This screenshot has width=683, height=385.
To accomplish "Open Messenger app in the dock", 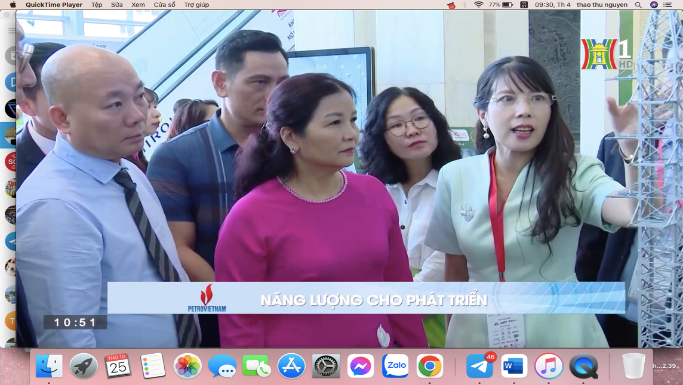I will (x=361, y=366).
